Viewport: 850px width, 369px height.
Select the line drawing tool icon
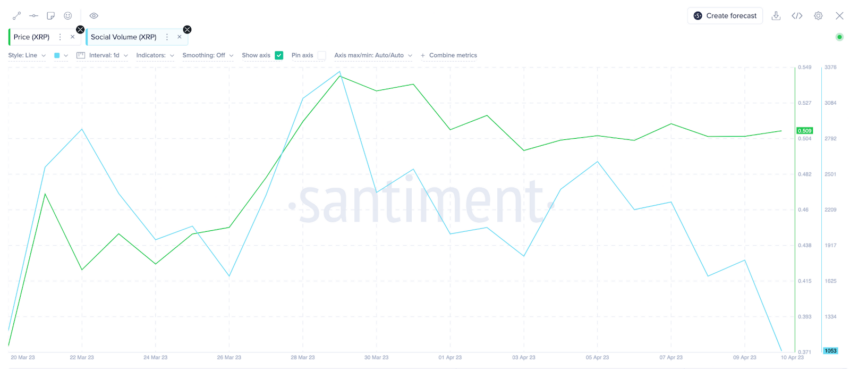pyautogui.click(x=16, y=16)
